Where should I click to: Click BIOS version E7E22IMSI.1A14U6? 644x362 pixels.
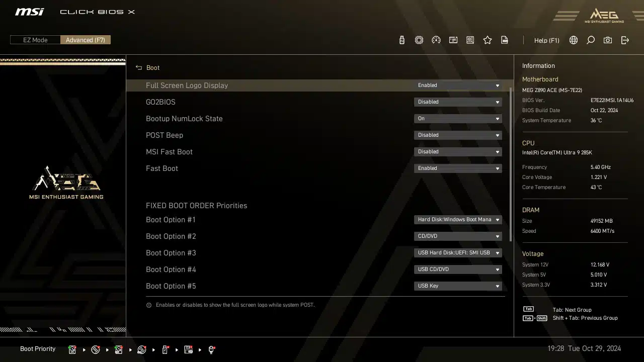point(612,101)
